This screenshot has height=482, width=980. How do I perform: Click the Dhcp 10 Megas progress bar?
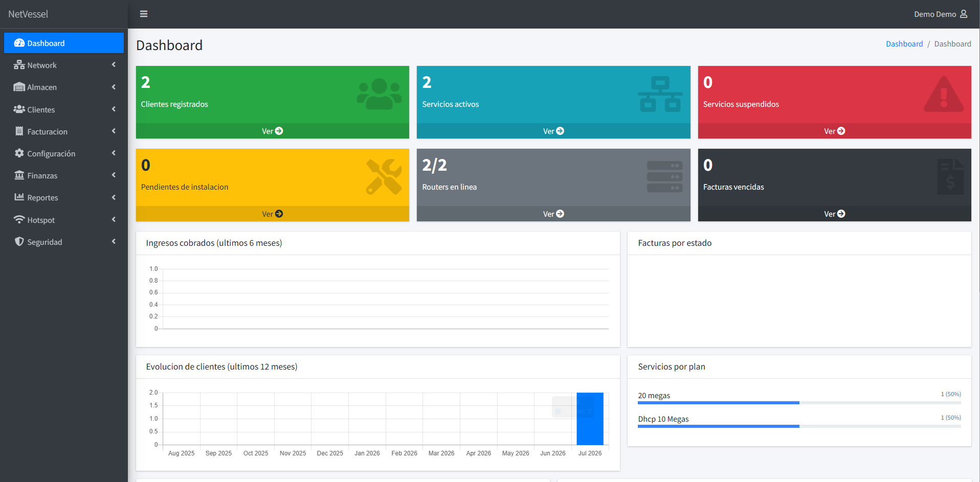[799, 426]
